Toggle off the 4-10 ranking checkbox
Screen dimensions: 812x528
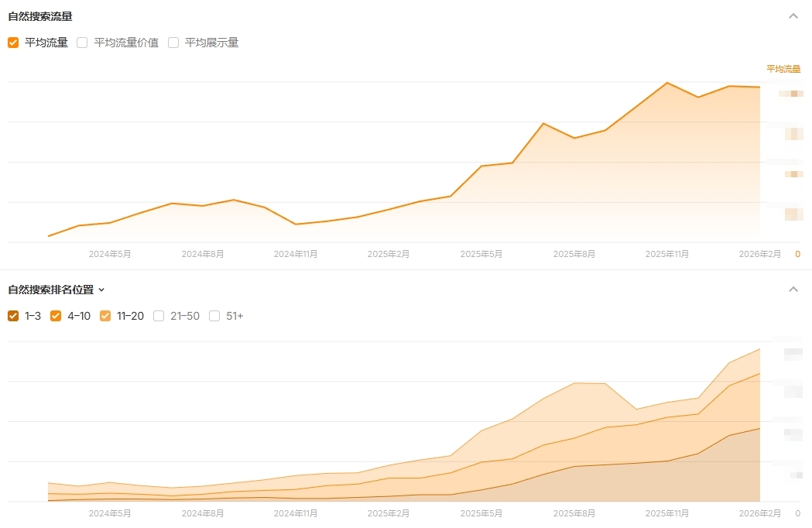(56, 316)
